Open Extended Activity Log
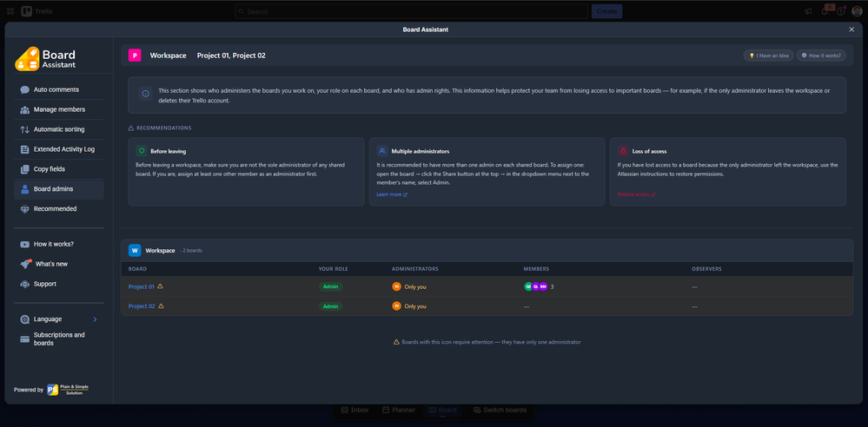This screenshot has width=868, height=427. click(59, 149)
